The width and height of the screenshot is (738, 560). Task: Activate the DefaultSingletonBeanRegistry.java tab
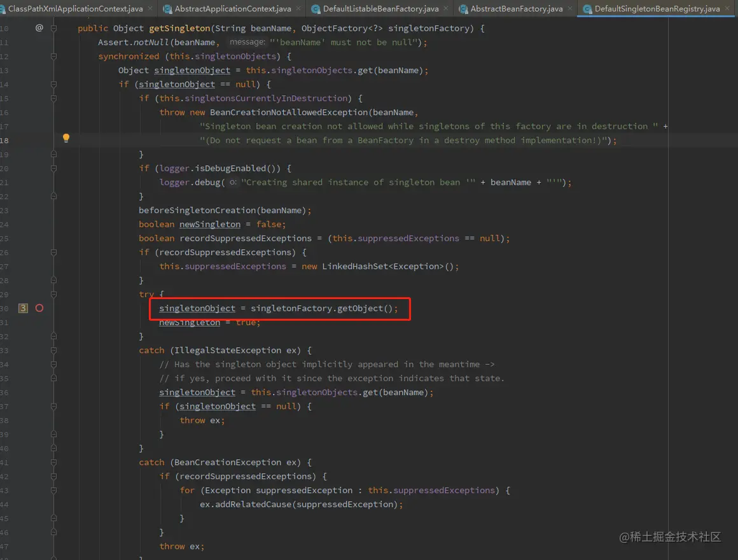(657, 8)
